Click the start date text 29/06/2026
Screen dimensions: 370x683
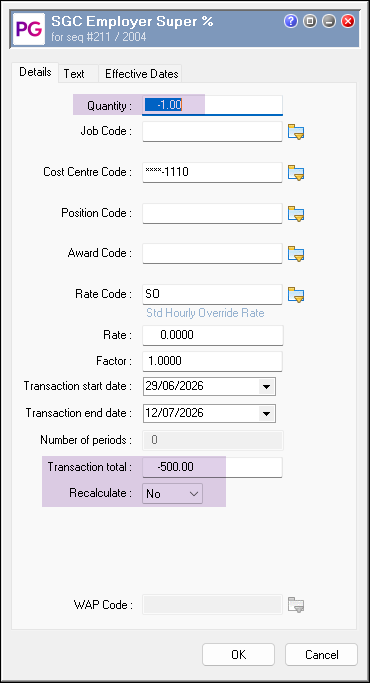click(x=174, y=386)
